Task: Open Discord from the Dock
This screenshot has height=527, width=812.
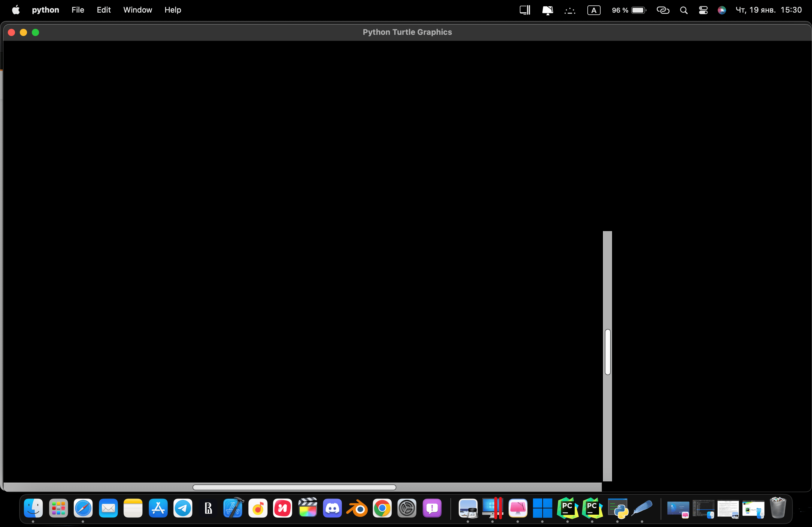Action: click(333, 508)
